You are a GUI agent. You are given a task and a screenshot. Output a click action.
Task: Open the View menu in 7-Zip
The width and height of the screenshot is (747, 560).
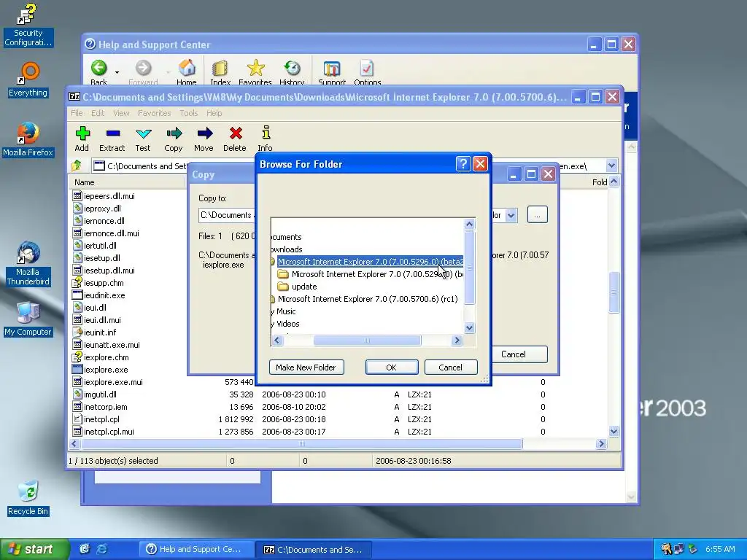coord(121,113)
